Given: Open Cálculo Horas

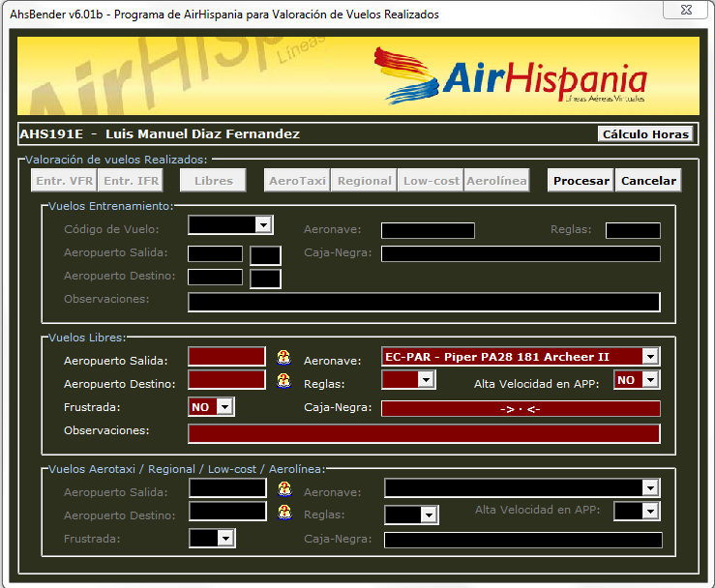Looking at the screenshot, I should click(x=645, y=134).
